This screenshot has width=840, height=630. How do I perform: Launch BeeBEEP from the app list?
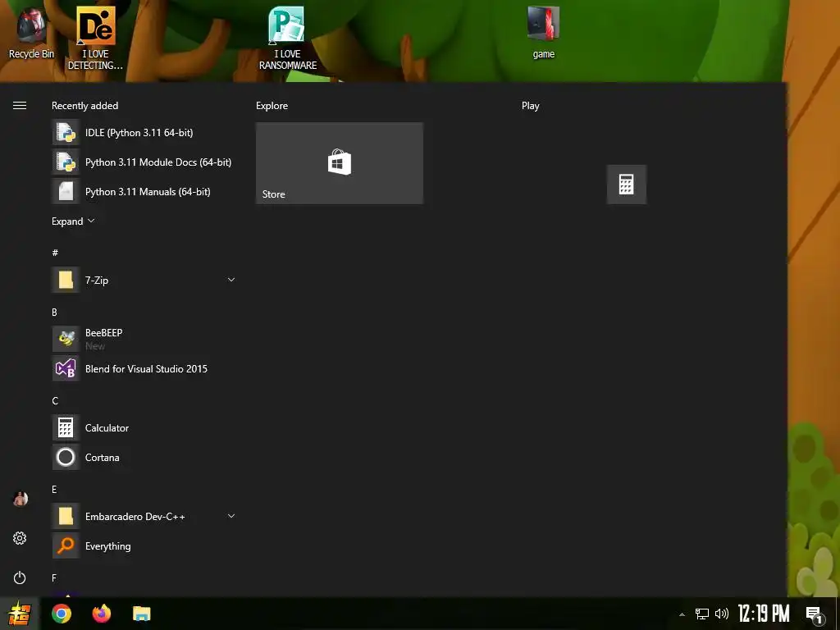(144, 339)
